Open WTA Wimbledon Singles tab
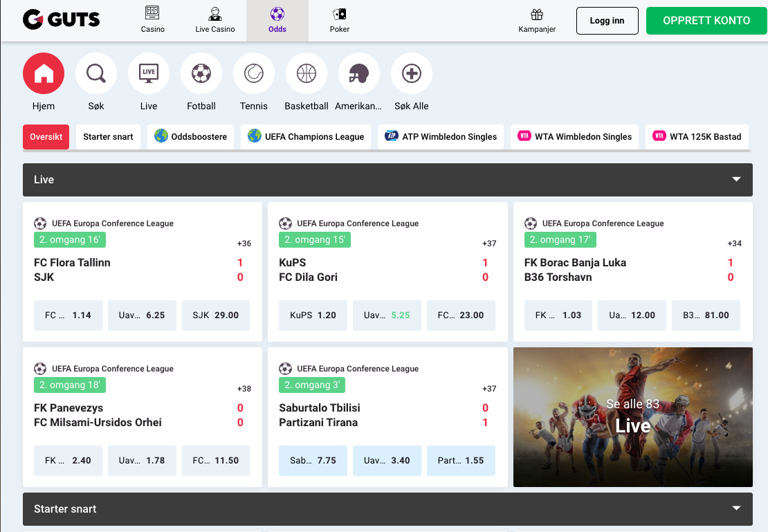This screenshot has width=768, height=532. (x=574, y=137)
